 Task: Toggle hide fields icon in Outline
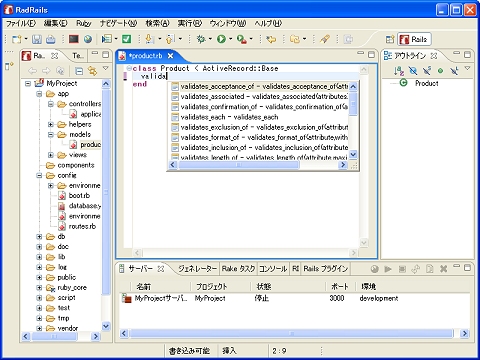tap(413, 70)
